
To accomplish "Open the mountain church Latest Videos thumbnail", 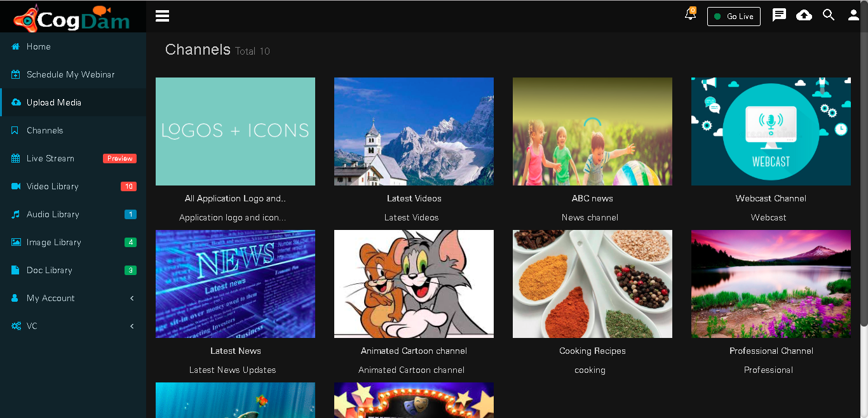I will [414, 131].
